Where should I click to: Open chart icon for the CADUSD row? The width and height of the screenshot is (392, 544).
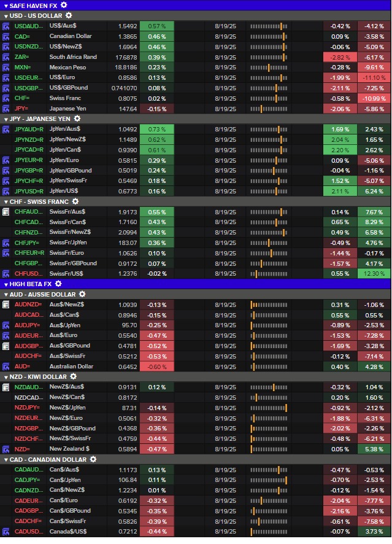click(6, 531)
